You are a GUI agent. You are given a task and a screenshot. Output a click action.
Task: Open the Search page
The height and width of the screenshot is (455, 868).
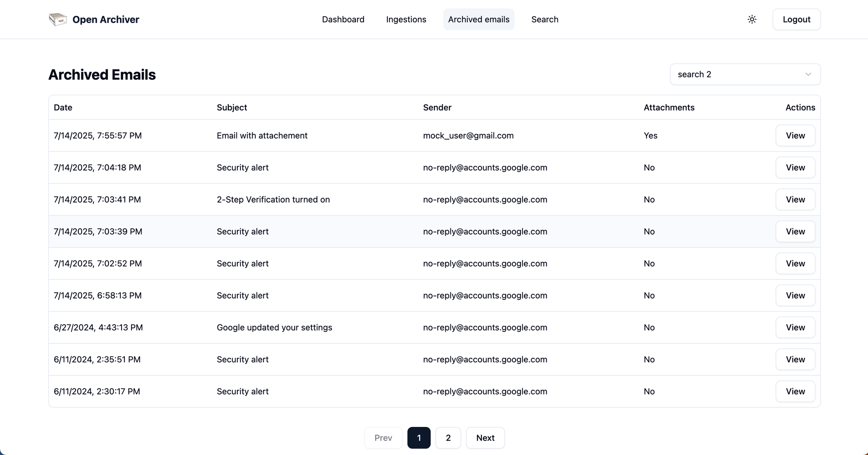tap(545, 19)
